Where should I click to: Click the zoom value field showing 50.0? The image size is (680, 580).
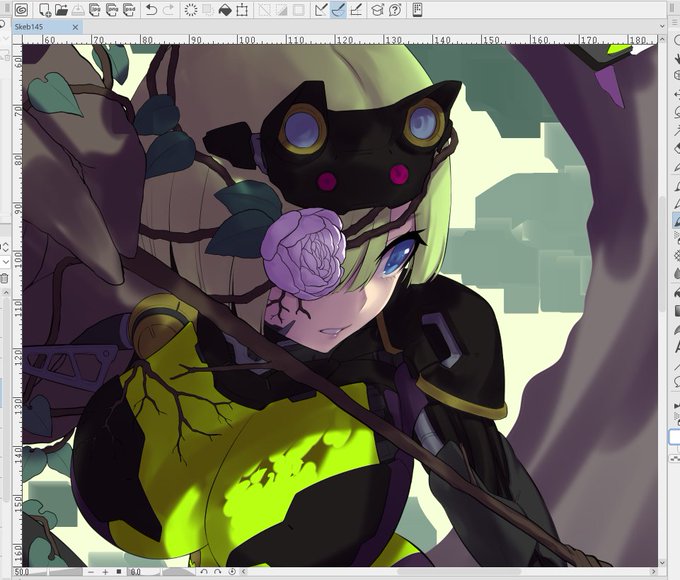click(22, 572)
